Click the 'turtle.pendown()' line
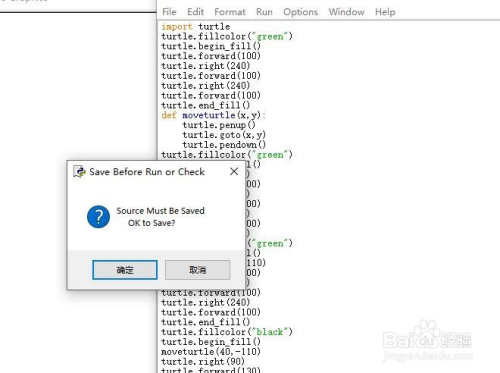This screenshot has width=500, height=373. coord(224,145)
